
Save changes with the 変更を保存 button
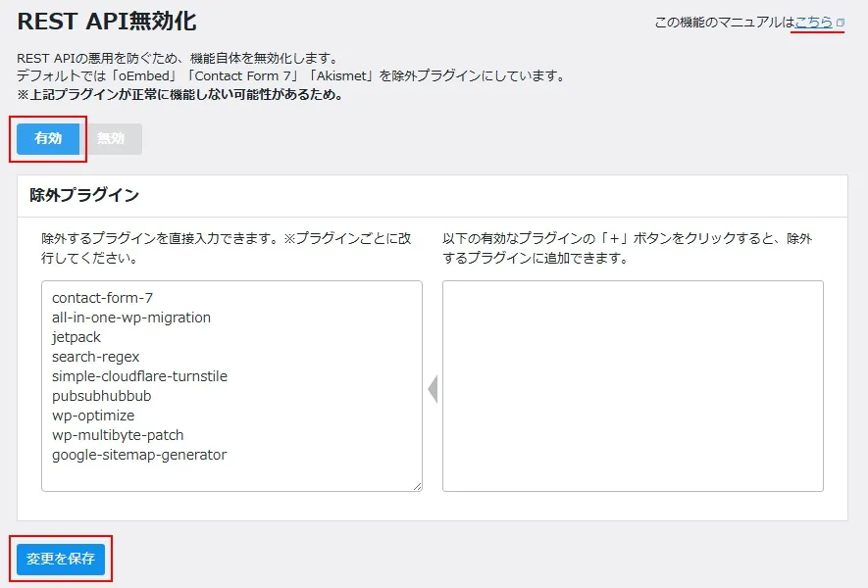click(61, 559)
